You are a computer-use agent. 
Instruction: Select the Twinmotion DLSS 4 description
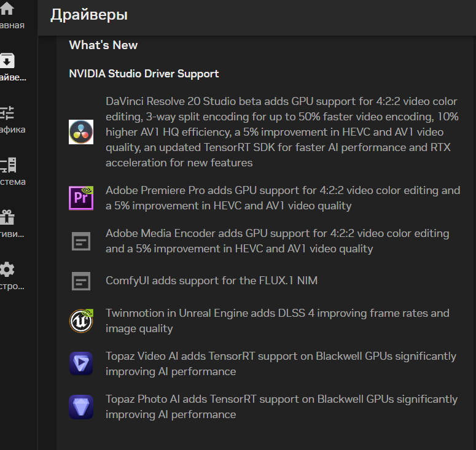[278, 320]
